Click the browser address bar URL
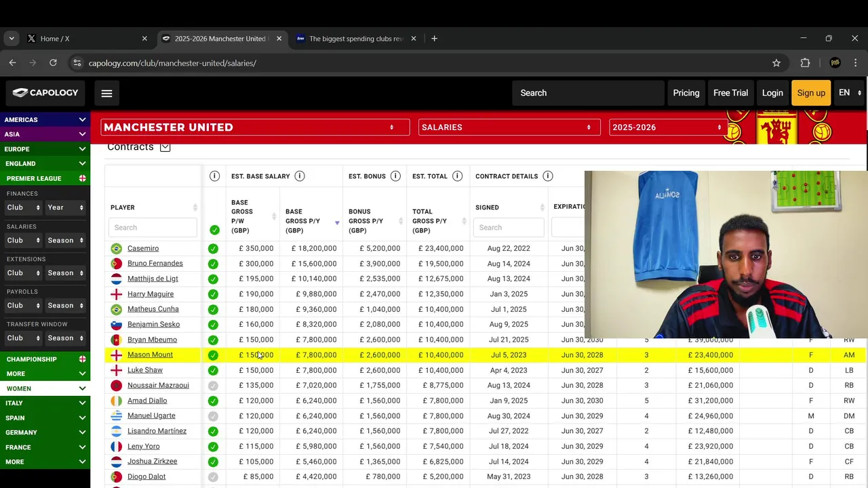 pyautogui.click(x=172, y=63)
